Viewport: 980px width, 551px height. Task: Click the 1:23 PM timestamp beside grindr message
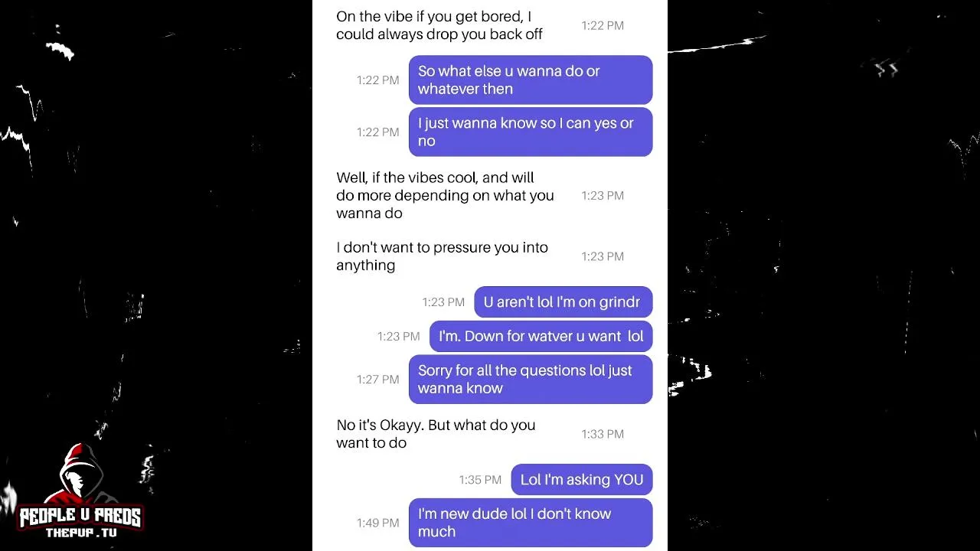(443, 302)
